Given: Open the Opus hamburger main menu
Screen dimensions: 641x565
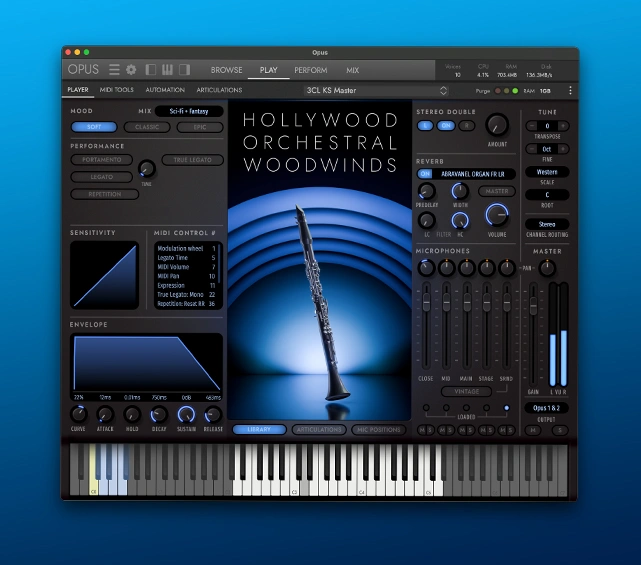Looking at the screenshot, I should pyautogui.click(x=114, y=70).
